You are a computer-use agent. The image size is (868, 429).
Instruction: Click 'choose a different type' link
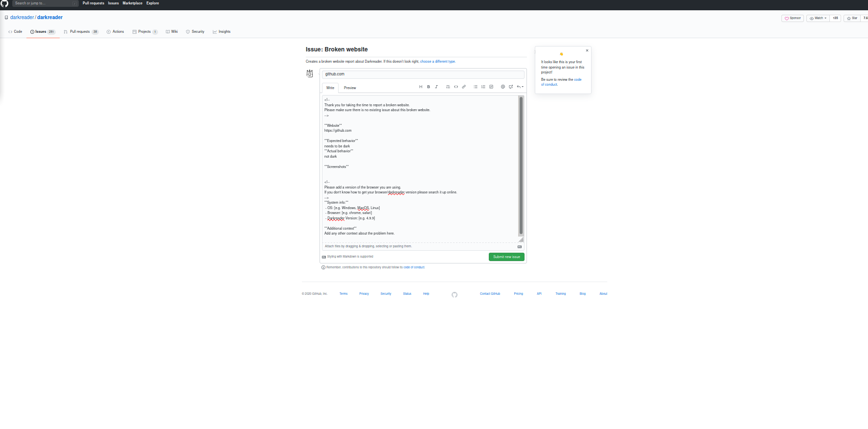pyautogui.click(x=437, y=62)
